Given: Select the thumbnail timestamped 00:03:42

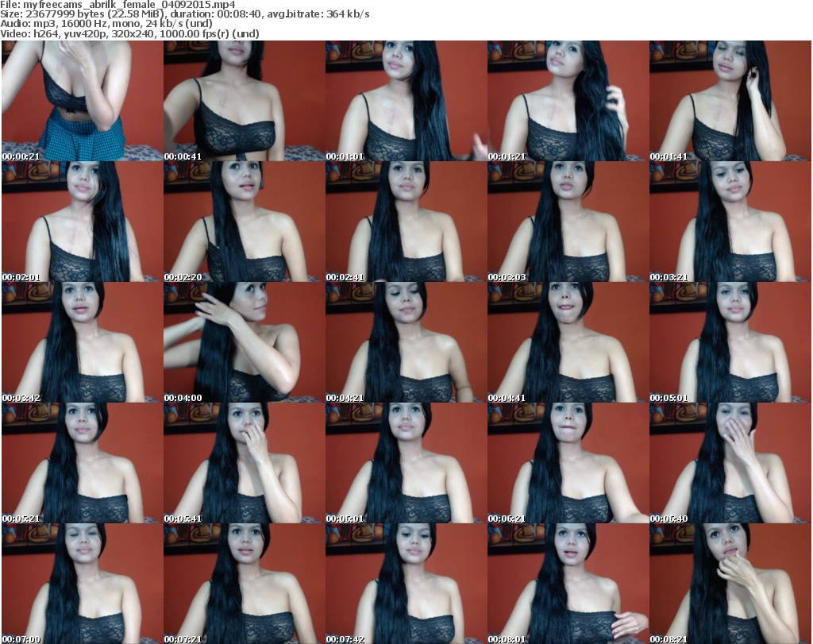Looking at the screenshot, I should 83,343.
